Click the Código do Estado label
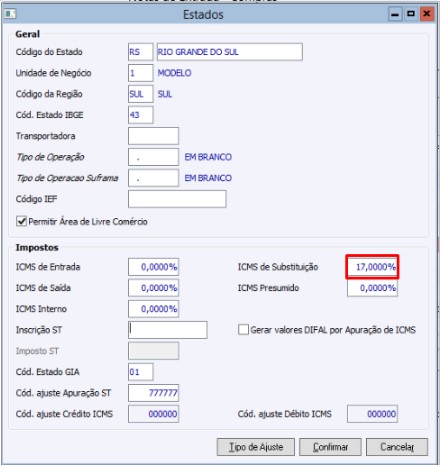The width and height of the screenshot is (440, 465). [x=49, y=52]
